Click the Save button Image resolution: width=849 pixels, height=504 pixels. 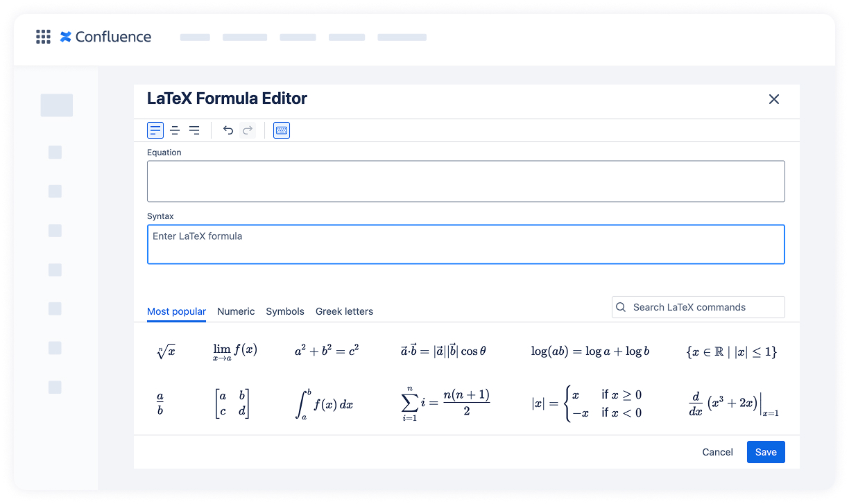click(x=766, y=452)
